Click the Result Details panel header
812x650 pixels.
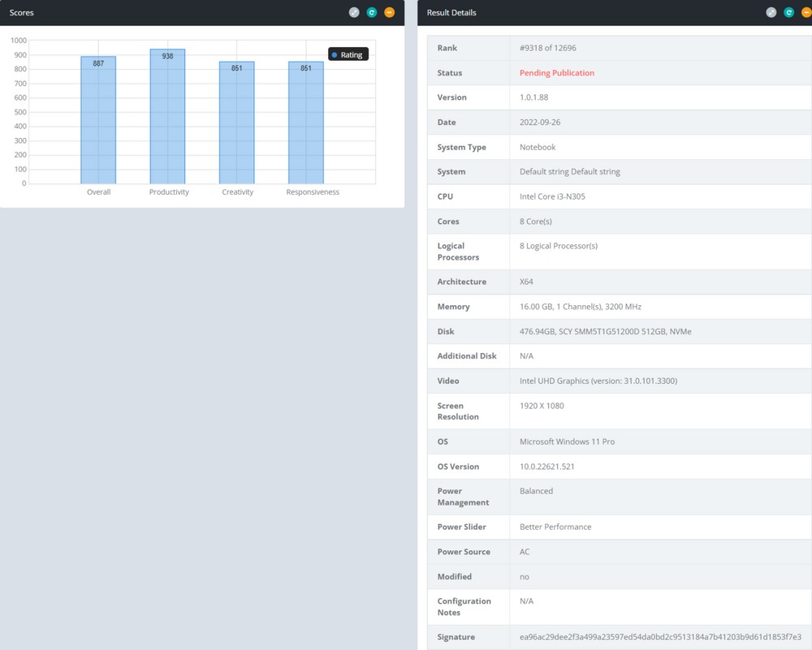pos(451,13)
